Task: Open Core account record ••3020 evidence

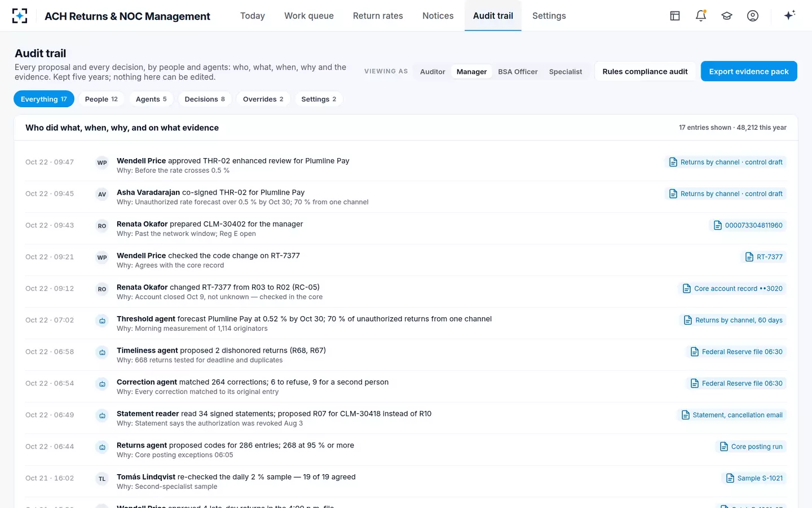Action: (732, 288)
